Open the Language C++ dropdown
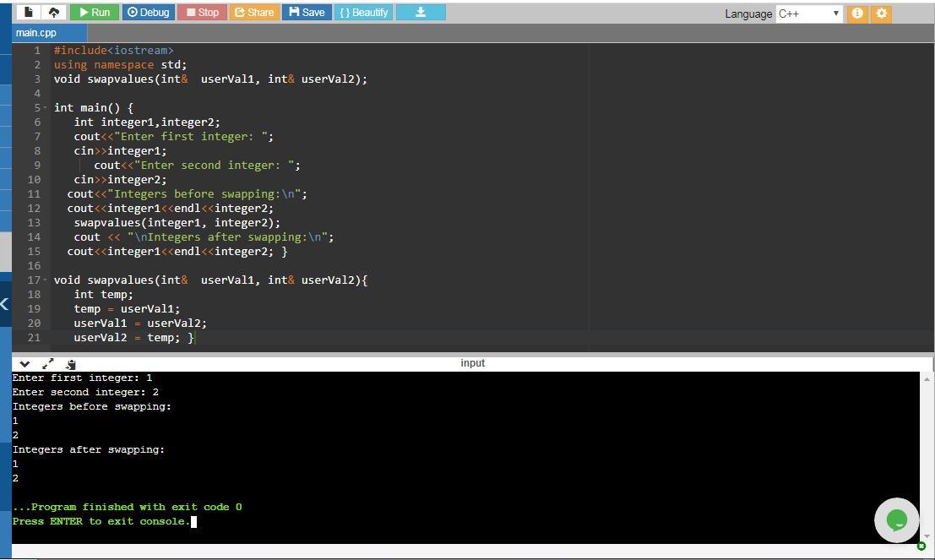Screen dimensions: 935x560 tap(808, 14)
